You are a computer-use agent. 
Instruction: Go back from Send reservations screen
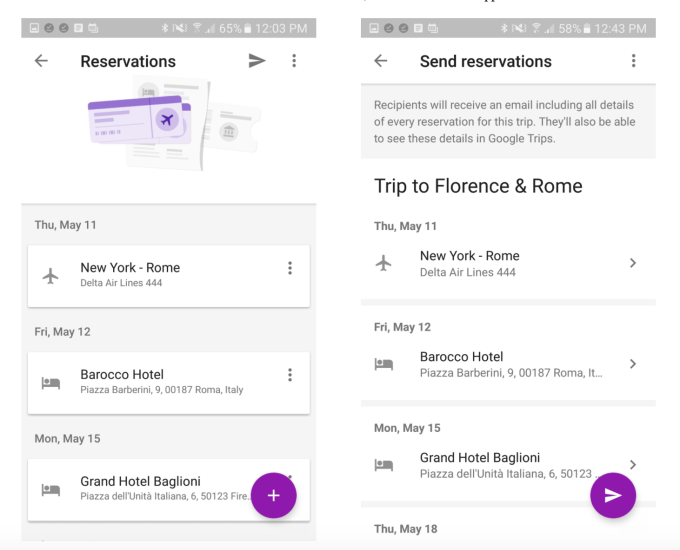click(381, 61)
